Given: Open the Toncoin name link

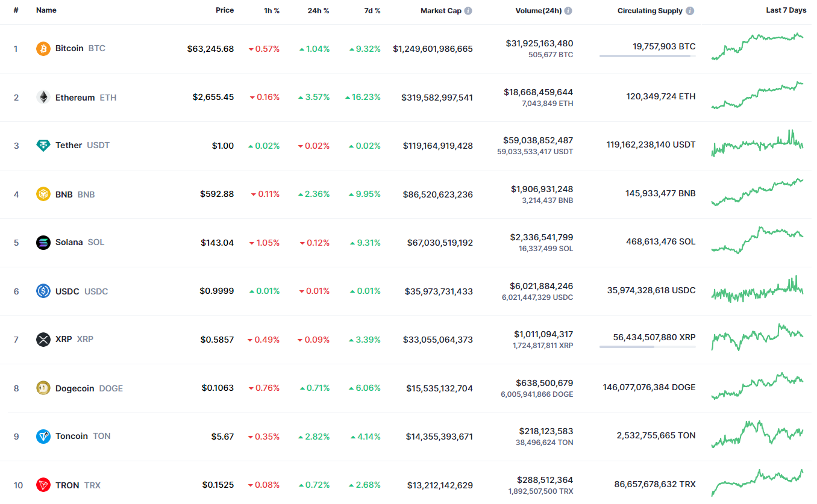Looking at the screenshot, I should coord(72,436).
